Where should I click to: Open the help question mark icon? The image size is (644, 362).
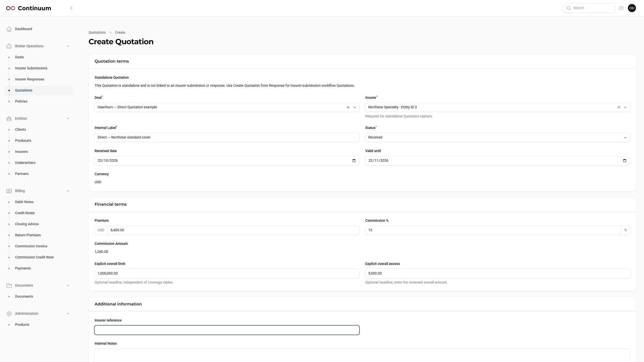pyautogui.click(x=621, y=8)
